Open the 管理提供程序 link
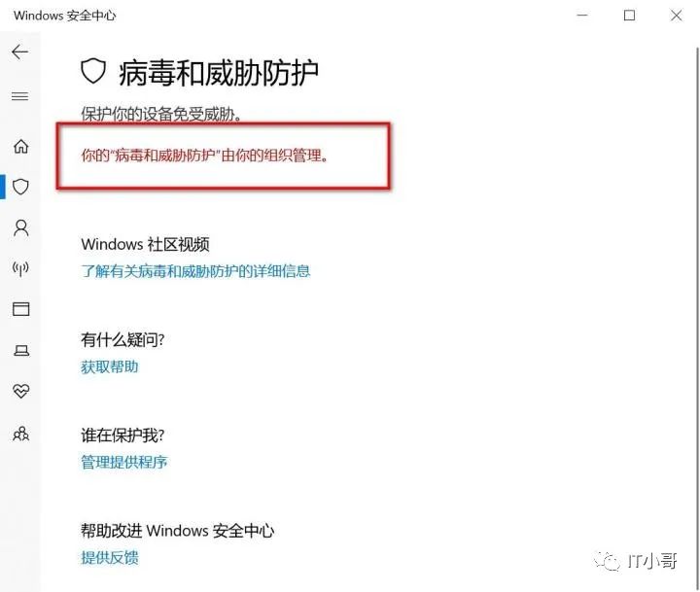 point(124,462)
